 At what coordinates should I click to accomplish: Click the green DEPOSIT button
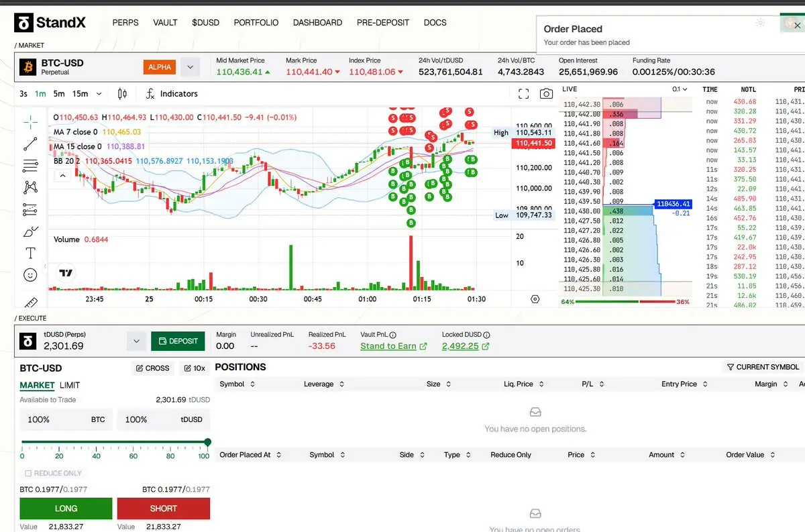pyautogui.click(x=178, y=341)
